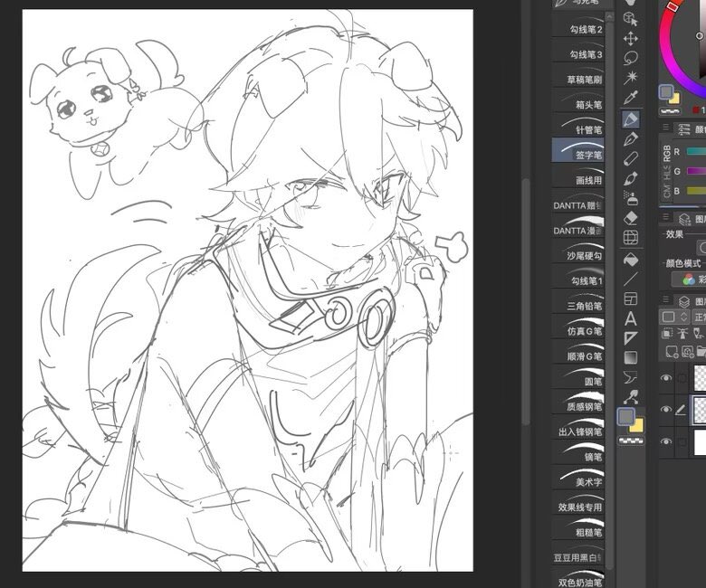Hide the top layer with its eye icon
The width and height of the screenshot is (706, 588).
(666, 378)
